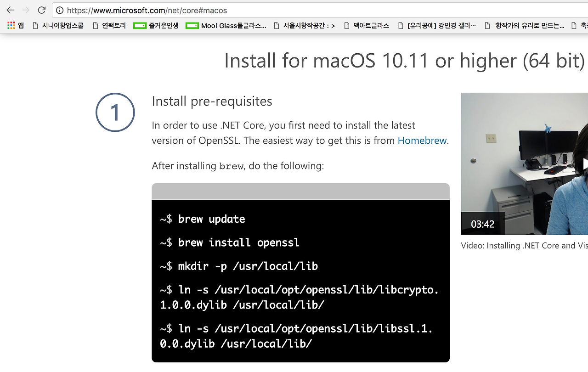
Task: Click the 03:42 video duration badge
Action: 483,224
